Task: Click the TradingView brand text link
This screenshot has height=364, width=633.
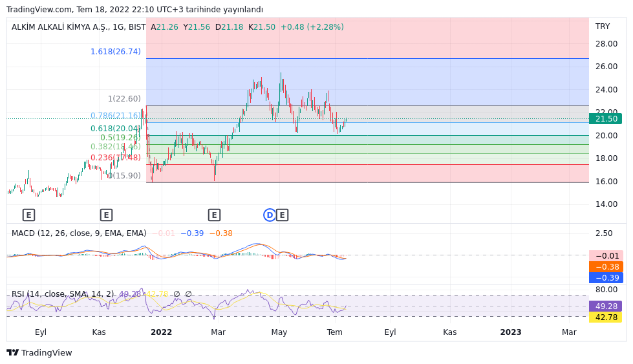Action: (x=47, y=353)
